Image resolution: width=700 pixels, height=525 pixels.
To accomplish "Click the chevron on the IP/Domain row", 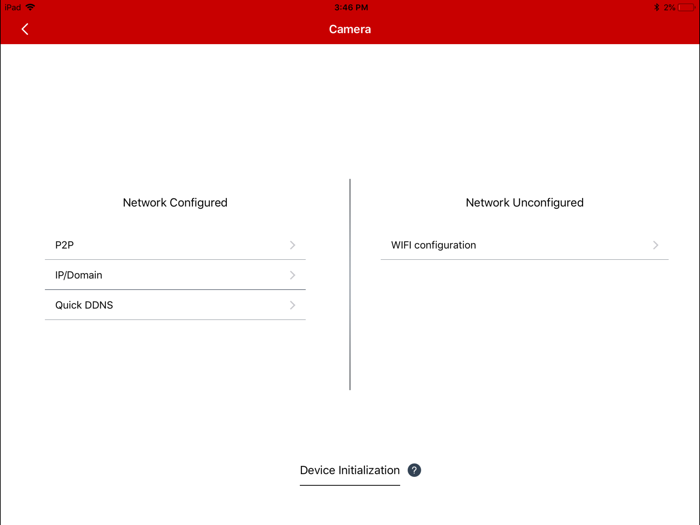I will click(x=292, y=275).
